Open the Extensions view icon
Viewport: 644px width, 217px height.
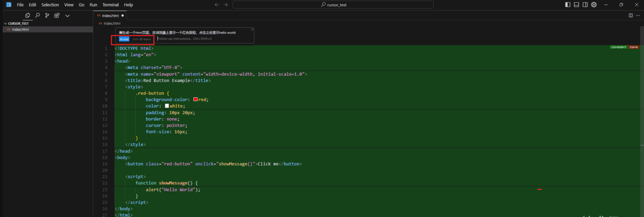pyautogui.click(x=57, y=16)
